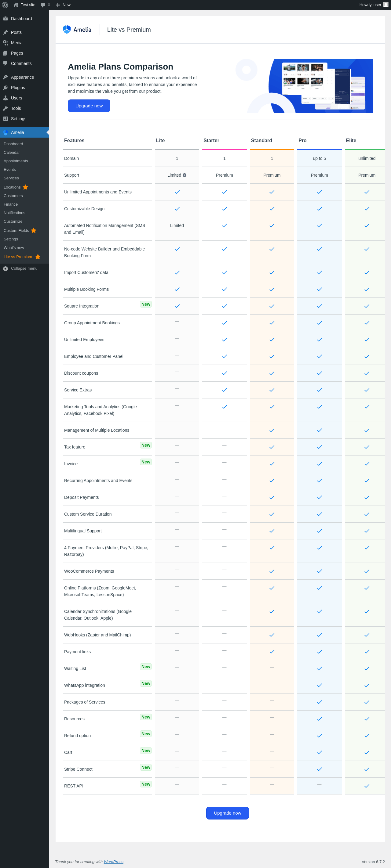
Task: Click the WordPress logo icon
Action: pyautogui.click(x=5, y=5)
